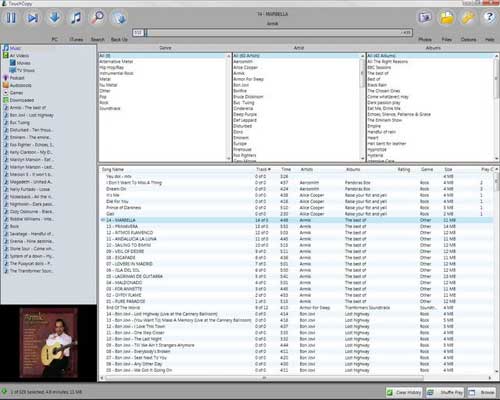
Task: Select BBC Sessions in the Albums list
Action: pyautogui.click(x=379, y=67)
